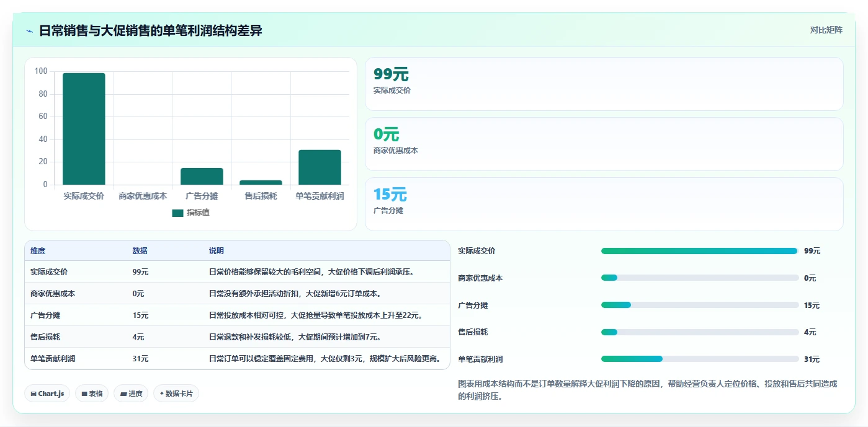Click the 广告分摊 bar in the chart
The height and width of the screenshot is (427, 868).
click(x=202, y=176)
